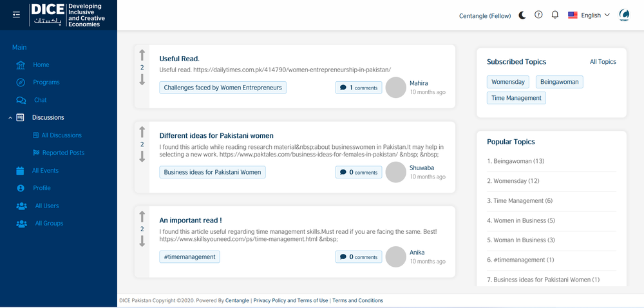Upvote the 'Useful Read.' post

[142, 55]
